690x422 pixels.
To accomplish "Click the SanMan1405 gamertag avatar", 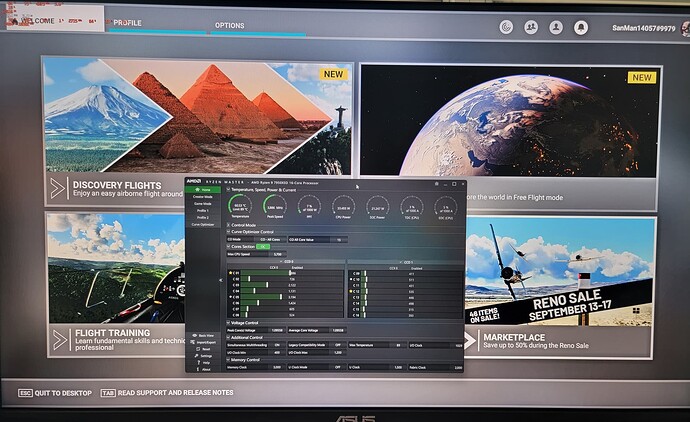I will [685, 29].
